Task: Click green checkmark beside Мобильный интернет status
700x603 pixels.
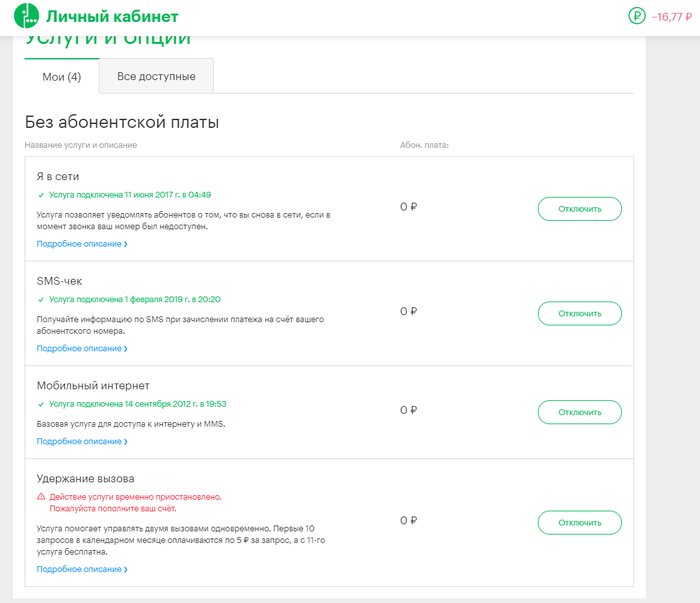Action: [x=41, y=404]
